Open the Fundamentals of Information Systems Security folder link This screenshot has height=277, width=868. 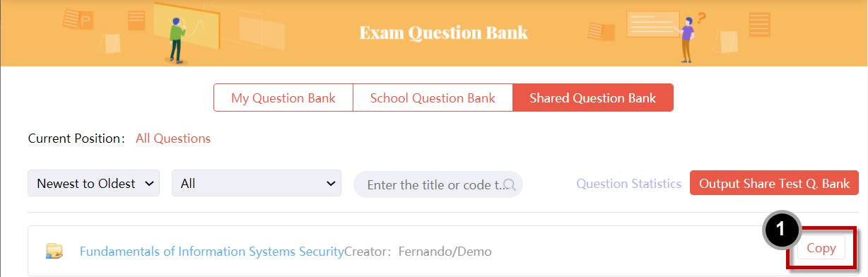tap(211, 252)
